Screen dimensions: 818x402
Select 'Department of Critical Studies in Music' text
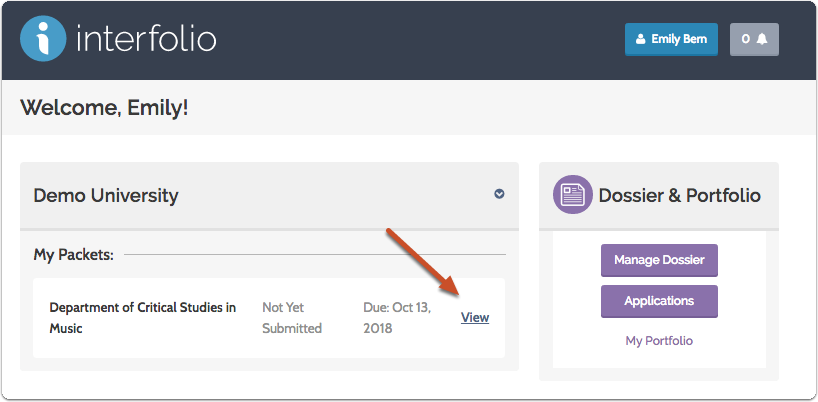coord(143,318)
